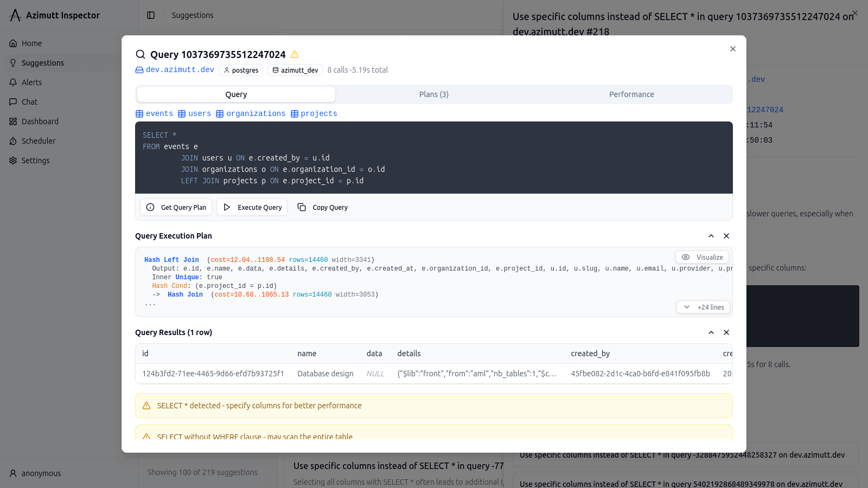Dismiss the Query Results section
Screen dimensions: 868x488
[726, 332]
